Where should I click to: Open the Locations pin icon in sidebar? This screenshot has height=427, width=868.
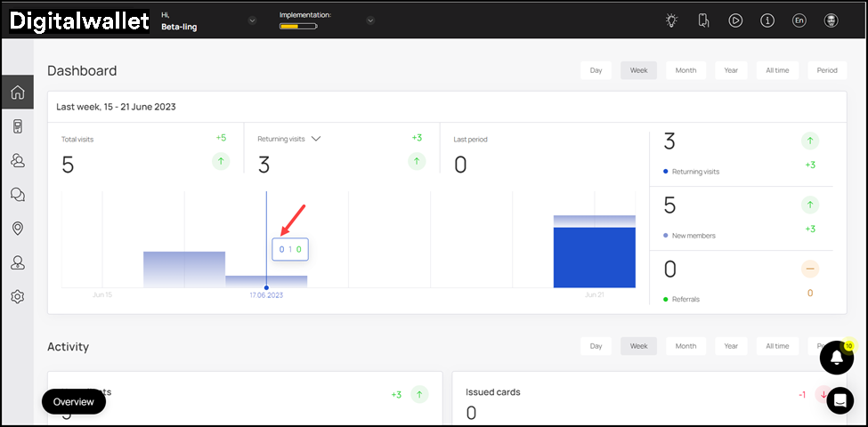click(17, 229)
